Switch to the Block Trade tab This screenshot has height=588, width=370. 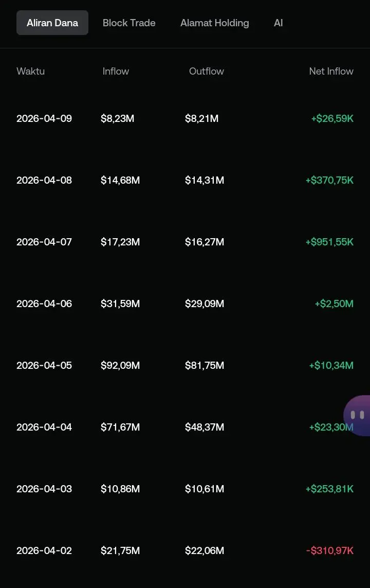(129, 23)
